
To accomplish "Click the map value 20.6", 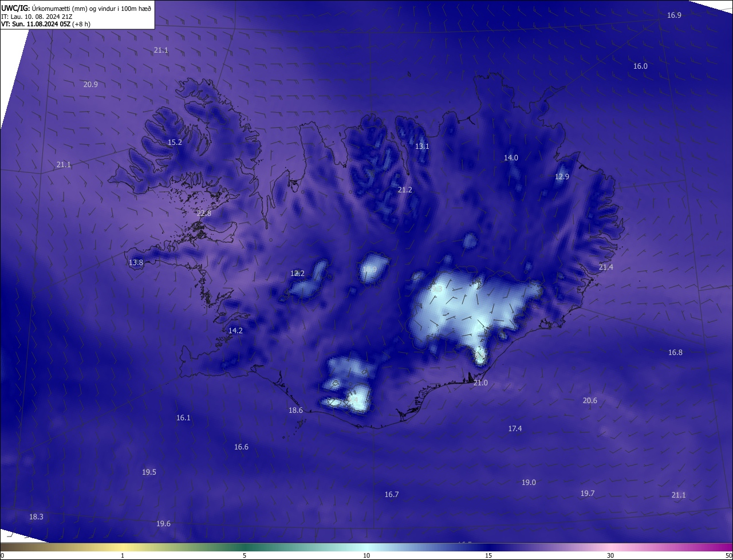I will (590, 401).
